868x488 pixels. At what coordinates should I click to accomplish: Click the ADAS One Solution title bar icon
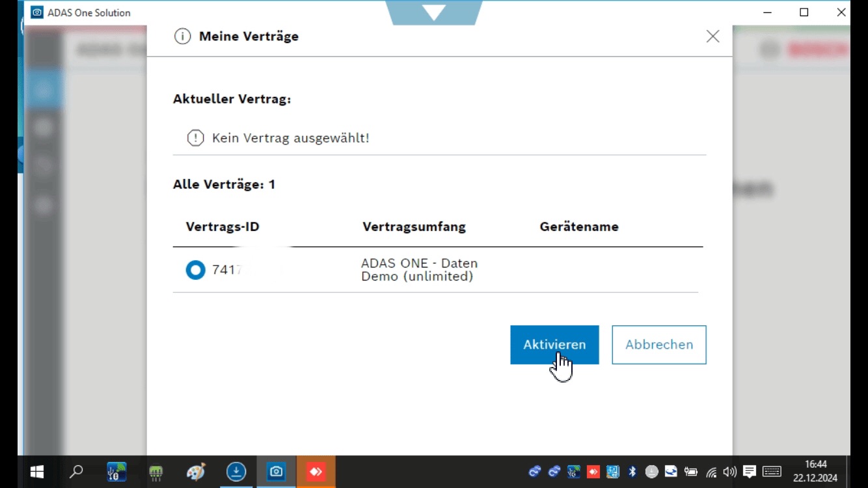[x=37, y=12]
